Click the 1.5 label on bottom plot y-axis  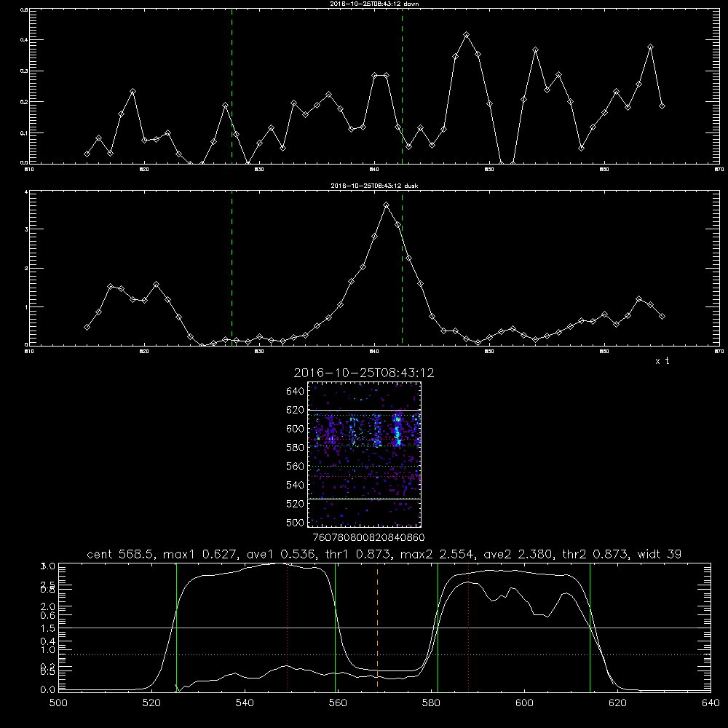pos(48,628)
